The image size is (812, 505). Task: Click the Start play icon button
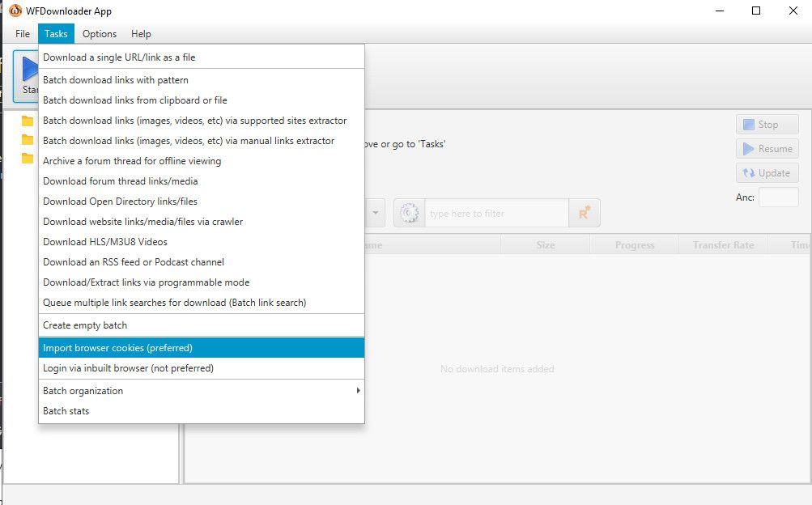coord(26,76)
